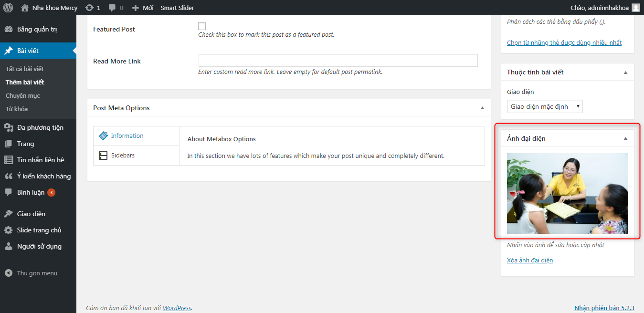644x313 pixels.
Task: Open Tất cả bài viết submenu item
Action: pos(24,69)
